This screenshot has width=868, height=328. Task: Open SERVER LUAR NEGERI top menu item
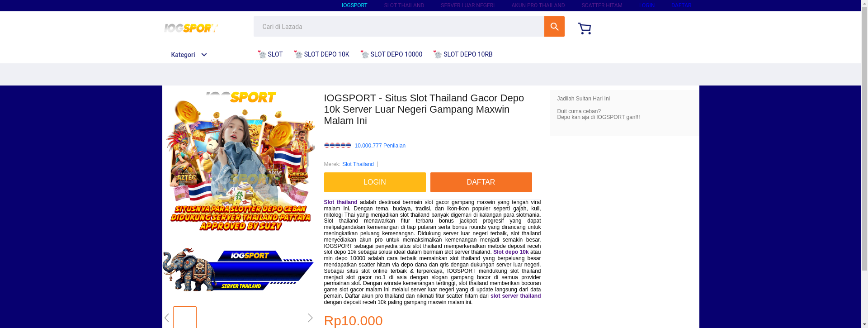467,5
